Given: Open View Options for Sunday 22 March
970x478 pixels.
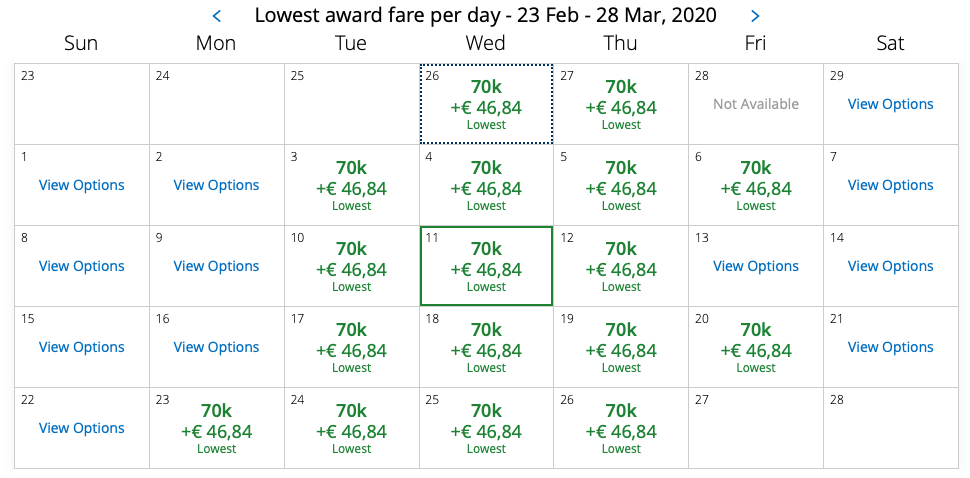Looking at the screenshot, I should pos(82,428).
